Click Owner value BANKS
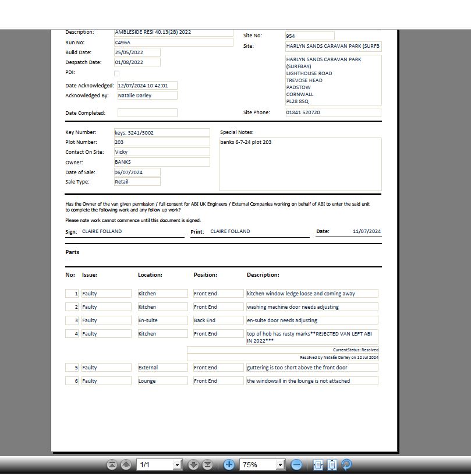 click(x=162, y=162)
